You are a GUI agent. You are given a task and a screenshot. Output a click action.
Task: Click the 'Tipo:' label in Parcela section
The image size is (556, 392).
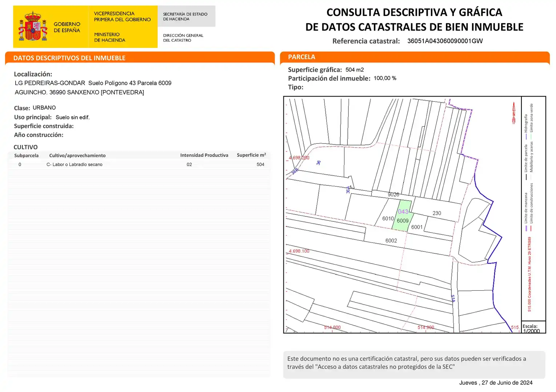tap(295, 87)
